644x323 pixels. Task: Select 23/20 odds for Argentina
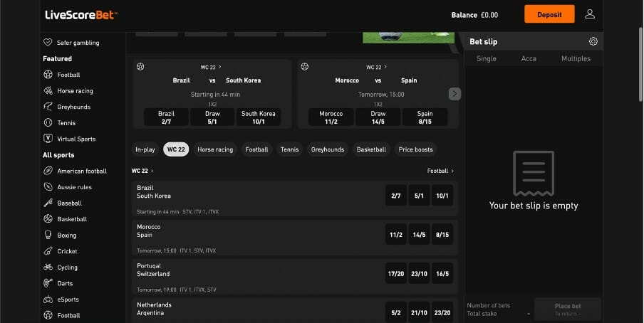click(x=442, y=312)
